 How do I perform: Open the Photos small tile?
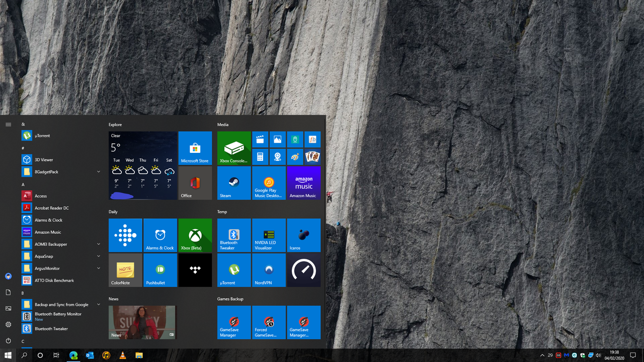[x=277, y=140]
